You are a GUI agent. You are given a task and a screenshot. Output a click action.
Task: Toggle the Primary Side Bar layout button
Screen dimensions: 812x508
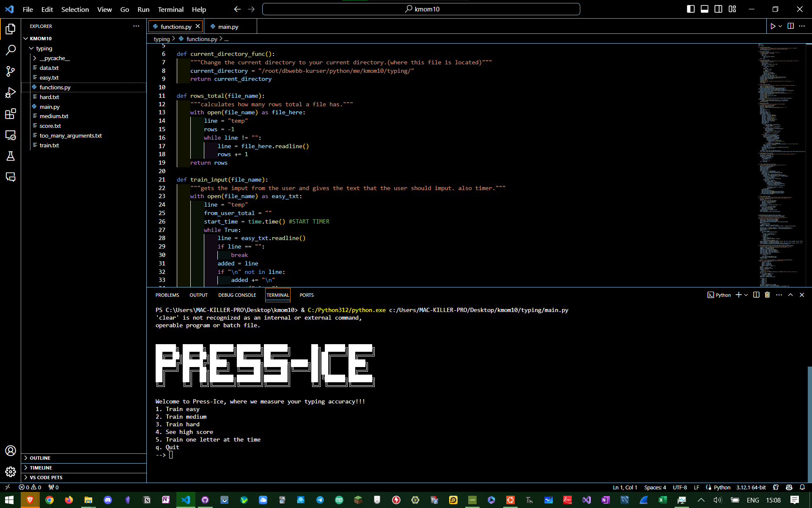691,9
